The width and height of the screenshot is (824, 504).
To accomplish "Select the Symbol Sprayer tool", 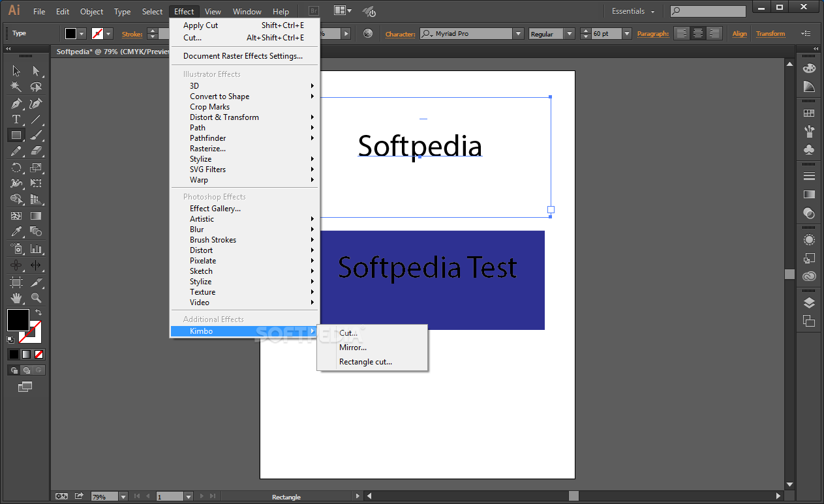I will point(16,248).
